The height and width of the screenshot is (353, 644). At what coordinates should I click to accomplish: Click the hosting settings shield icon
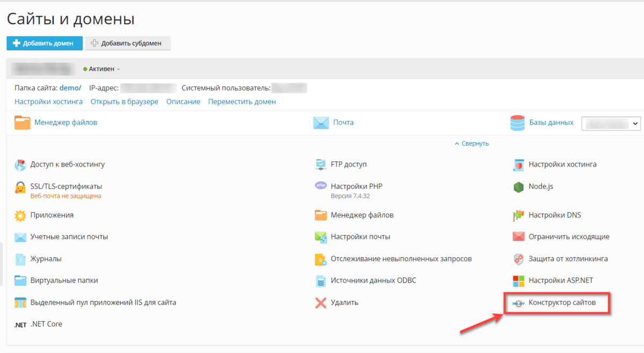click(518, 165)
